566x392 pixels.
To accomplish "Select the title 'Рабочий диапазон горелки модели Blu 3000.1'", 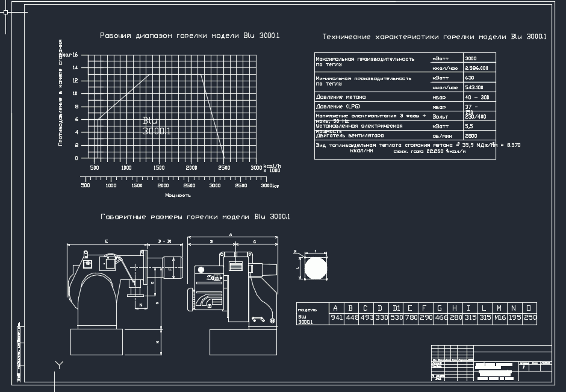I will click(x=190, y=36).
